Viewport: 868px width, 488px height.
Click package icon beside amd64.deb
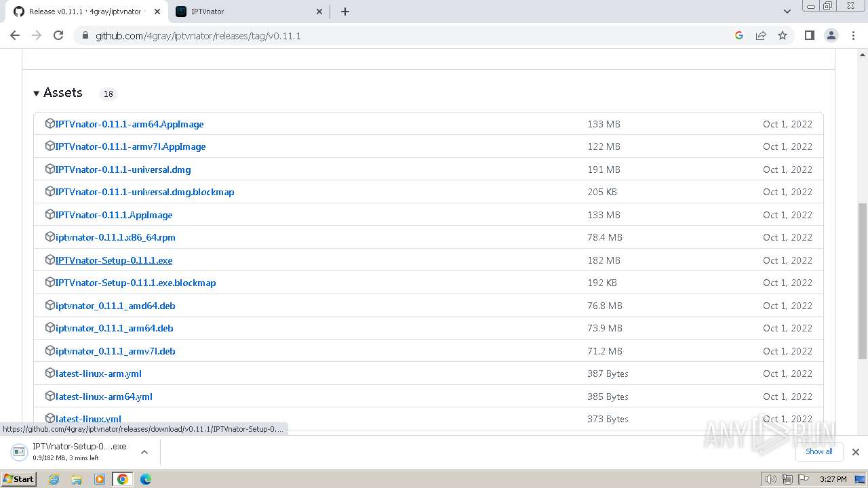click(x=50, y=305)
